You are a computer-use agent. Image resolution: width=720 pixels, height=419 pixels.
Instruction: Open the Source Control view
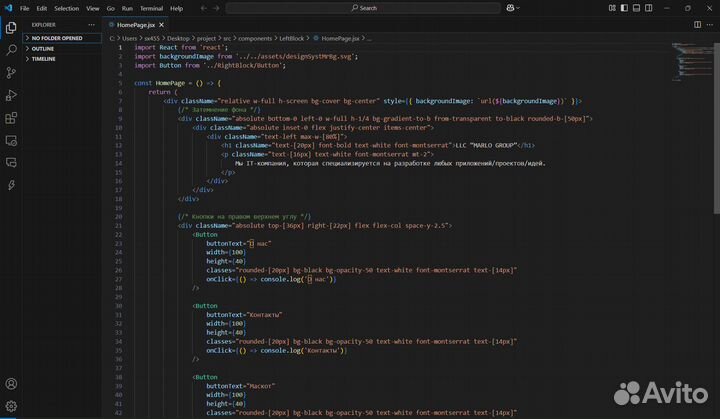[11, 73]
